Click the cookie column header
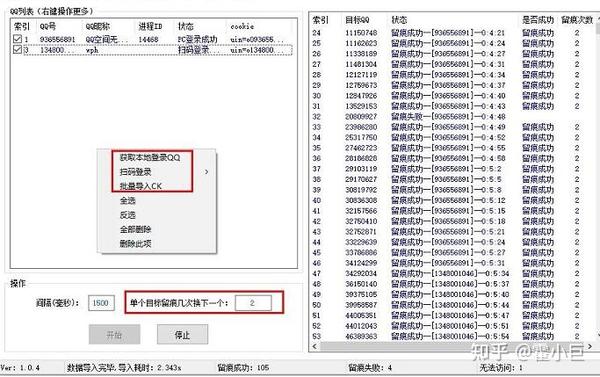 tap(242, 26)
